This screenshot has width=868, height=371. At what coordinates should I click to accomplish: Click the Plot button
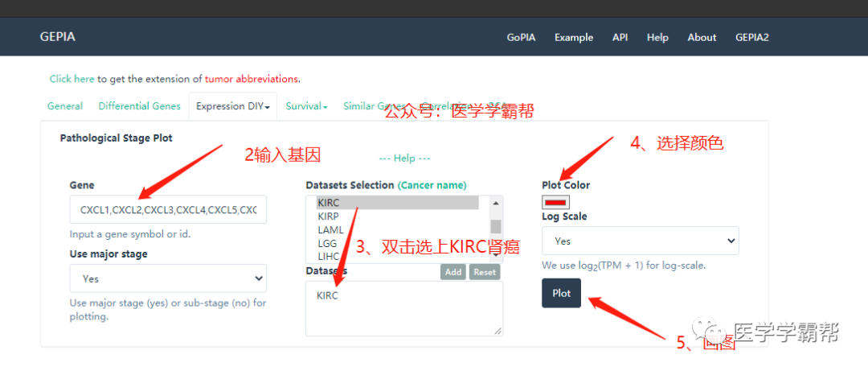561,294
